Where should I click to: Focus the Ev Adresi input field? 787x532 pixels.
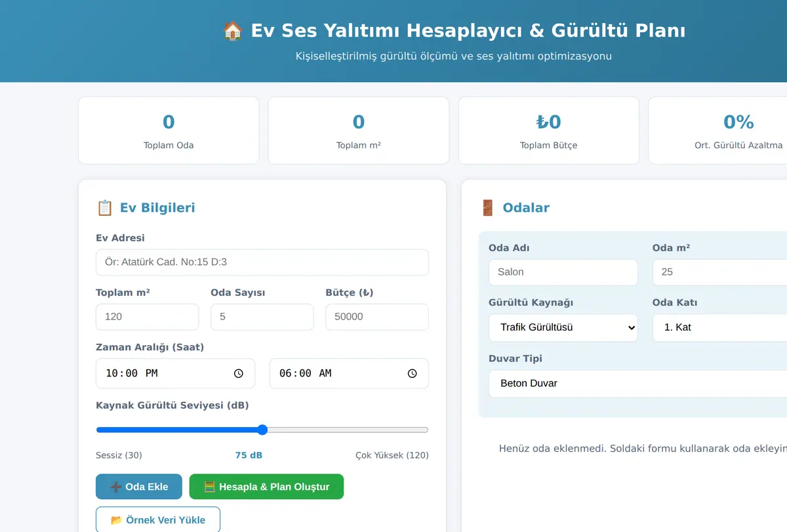coord(262,262)
